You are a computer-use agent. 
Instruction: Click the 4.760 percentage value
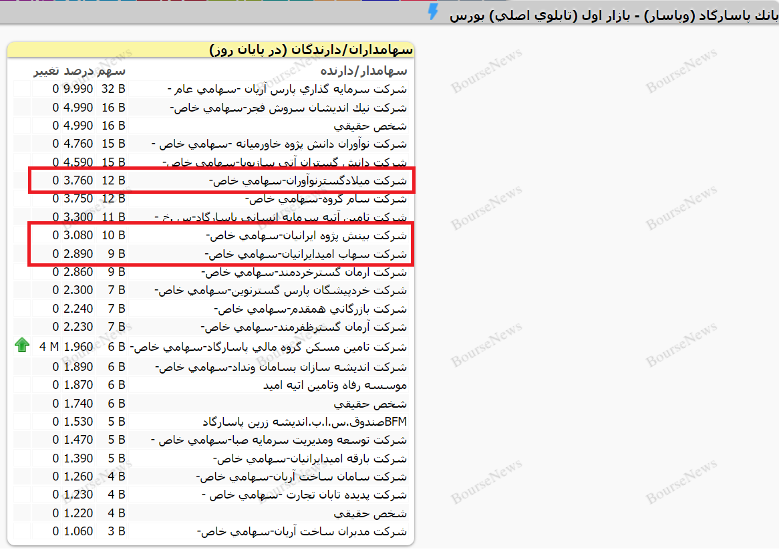(x=78, y=144)
